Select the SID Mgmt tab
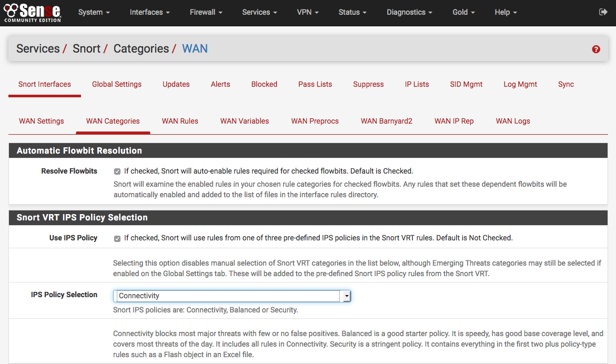Viewport: 616px width, 364px height. [x=466, y=84]
